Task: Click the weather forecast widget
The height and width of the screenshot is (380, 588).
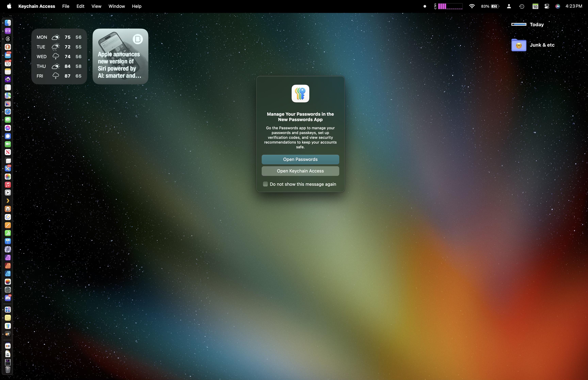Action: pos(59,56)
